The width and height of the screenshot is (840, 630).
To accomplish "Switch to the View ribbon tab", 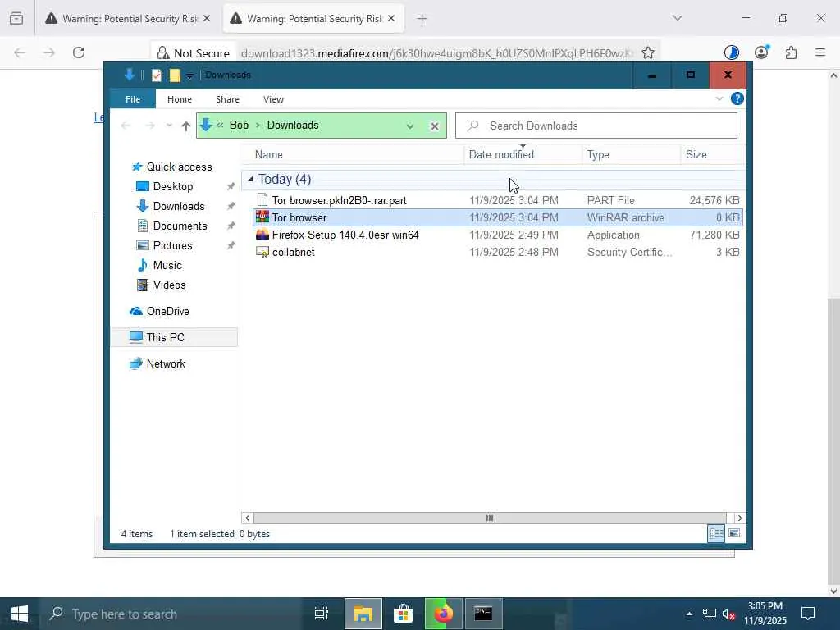I will click(x=273, y=99).
